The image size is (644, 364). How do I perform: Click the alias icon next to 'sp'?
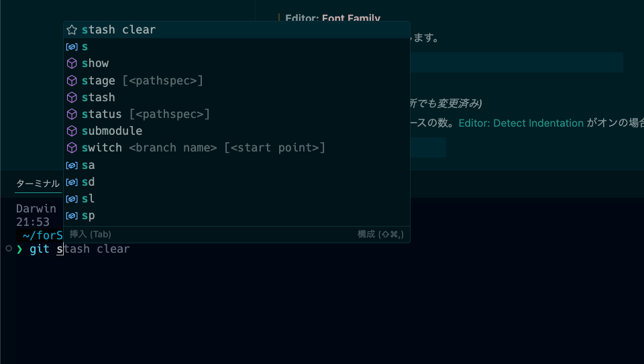pos(72,216)
